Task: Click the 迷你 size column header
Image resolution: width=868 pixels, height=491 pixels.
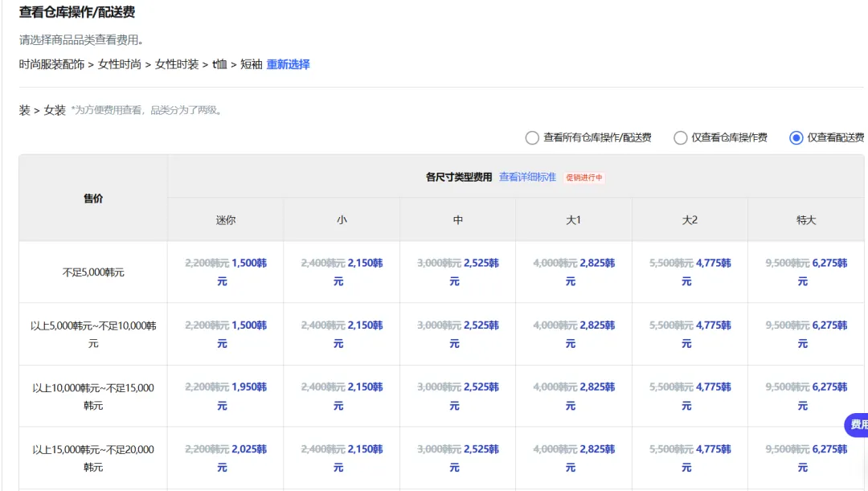Action: [x=226, y=219]
